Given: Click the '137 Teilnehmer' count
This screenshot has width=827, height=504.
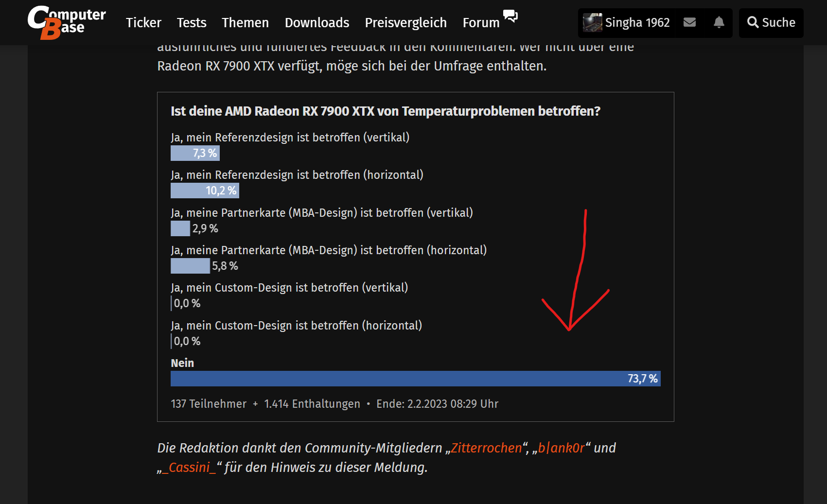Looking at the screenshot, I should pos(209,404).
